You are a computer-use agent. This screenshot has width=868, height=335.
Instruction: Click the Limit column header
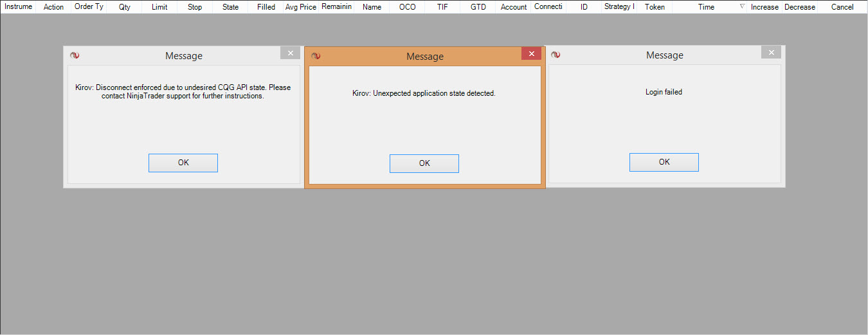[159, 7]
